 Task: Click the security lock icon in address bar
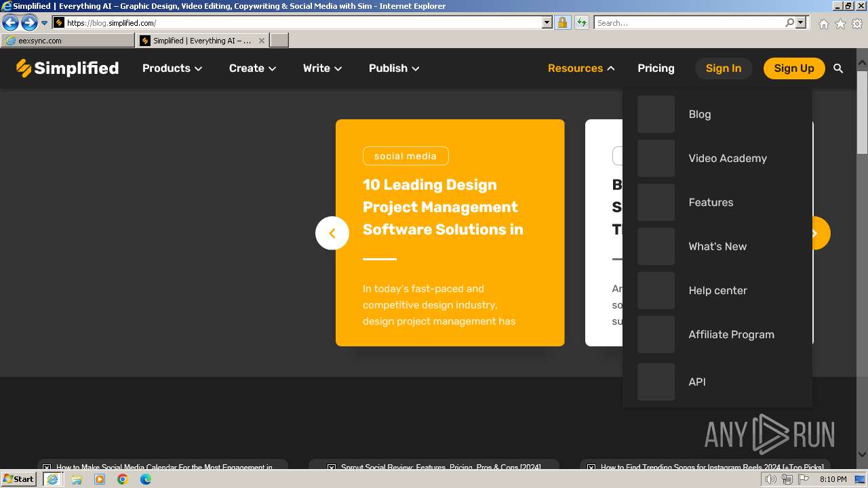[x=562, y=22]
